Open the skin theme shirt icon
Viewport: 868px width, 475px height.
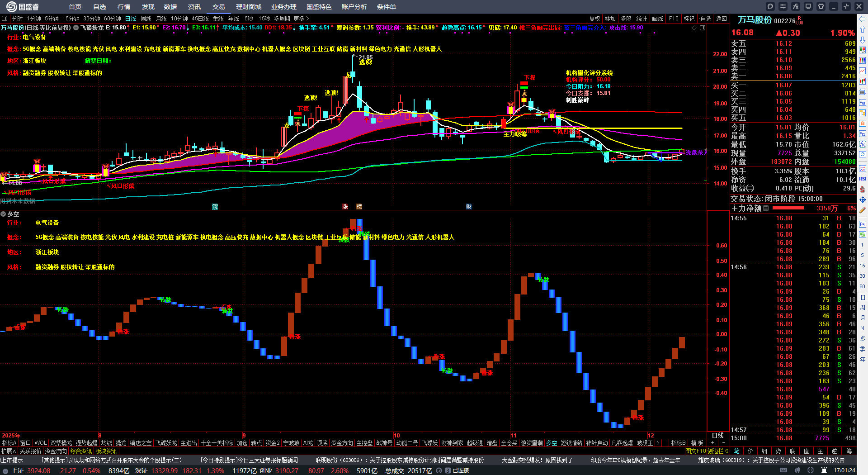click(x=821, y=6)
